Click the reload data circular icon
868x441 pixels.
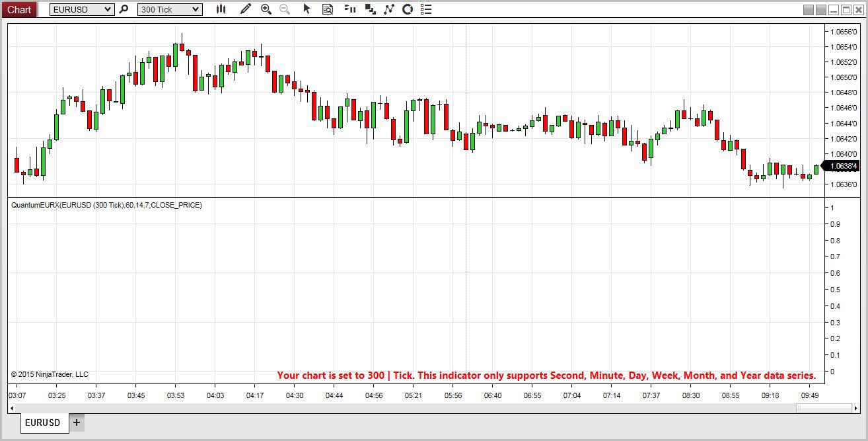408,9
